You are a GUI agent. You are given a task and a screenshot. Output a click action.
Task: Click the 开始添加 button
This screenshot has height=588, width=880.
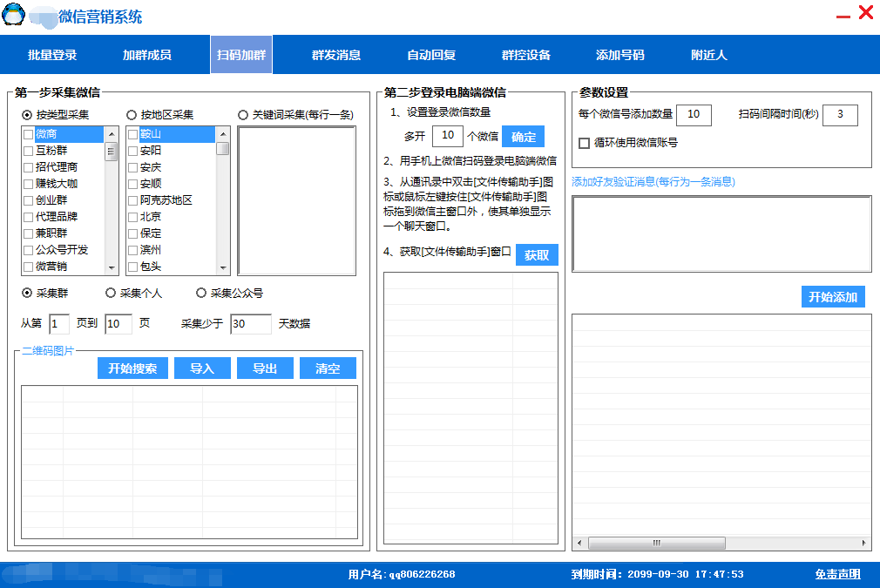point(833,297)
